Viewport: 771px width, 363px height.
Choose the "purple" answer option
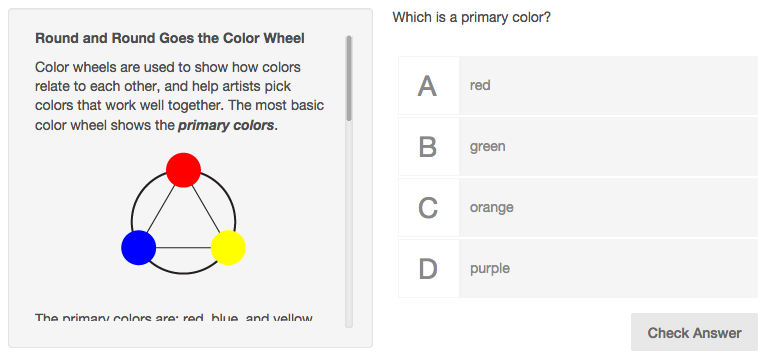click(578, 269)
